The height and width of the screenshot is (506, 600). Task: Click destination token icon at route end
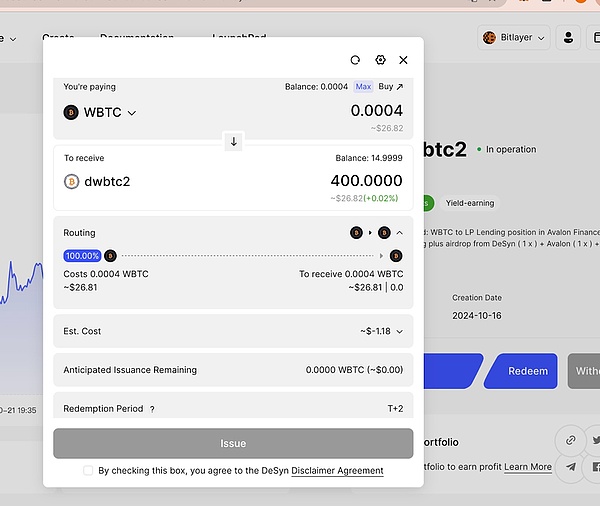[396, 256]
